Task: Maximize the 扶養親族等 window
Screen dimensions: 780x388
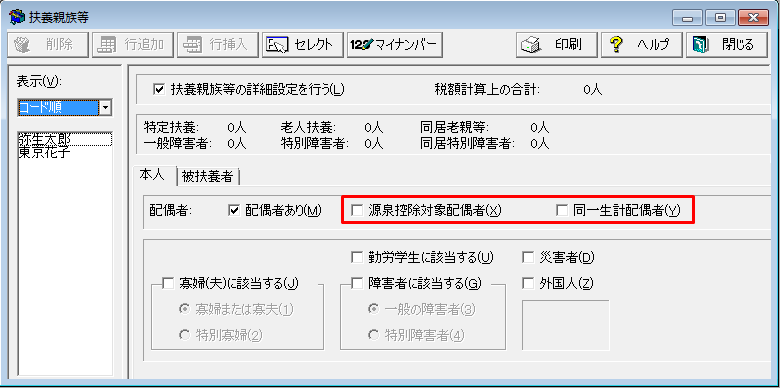Action: tap(720, 18)
